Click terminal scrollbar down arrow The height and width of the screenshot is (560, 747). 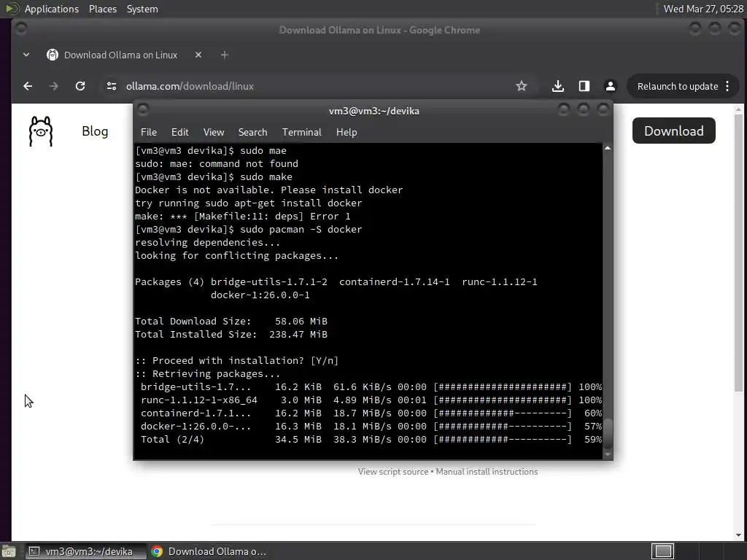coord(608,455)
